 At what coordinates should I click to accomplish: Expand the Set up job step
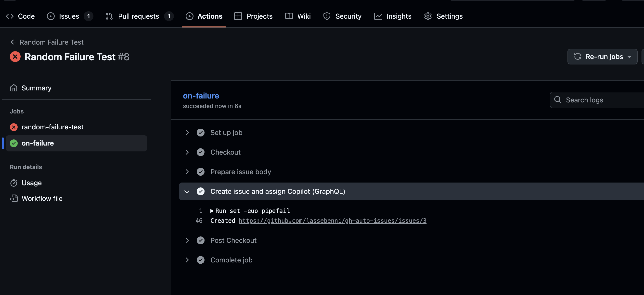187,133
